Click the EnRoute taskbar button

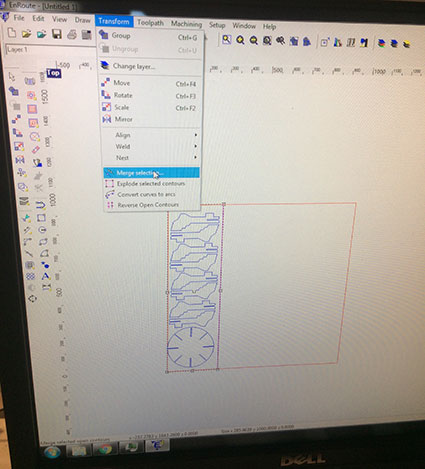pos(158,446)
